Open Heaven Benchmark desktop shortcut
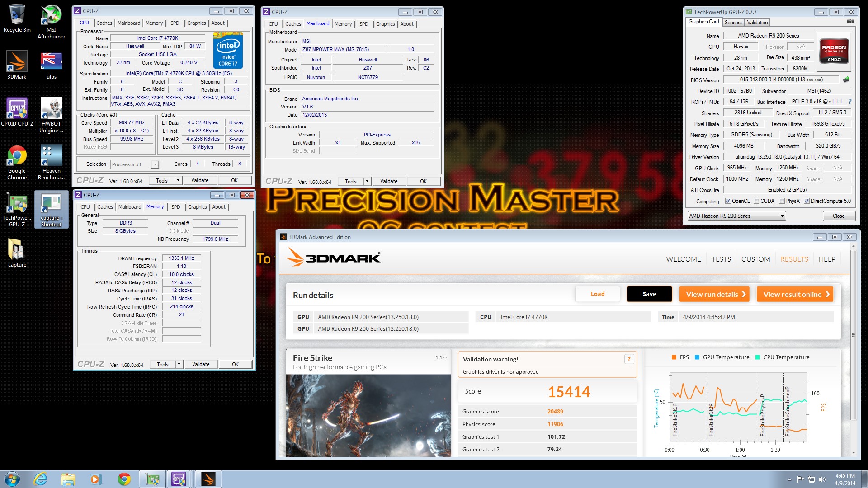This screenshot has width=868, height=488. coord(51,163)
